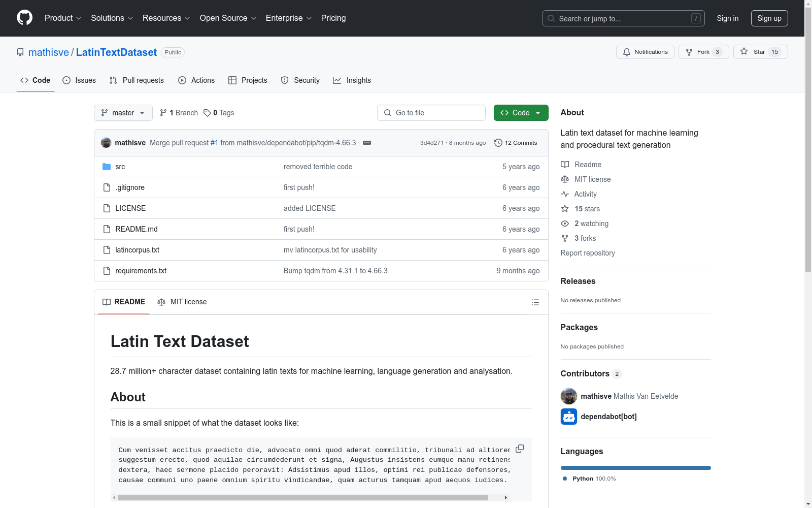
Task: Open the Releases section heading
Action: pos(578,281)
